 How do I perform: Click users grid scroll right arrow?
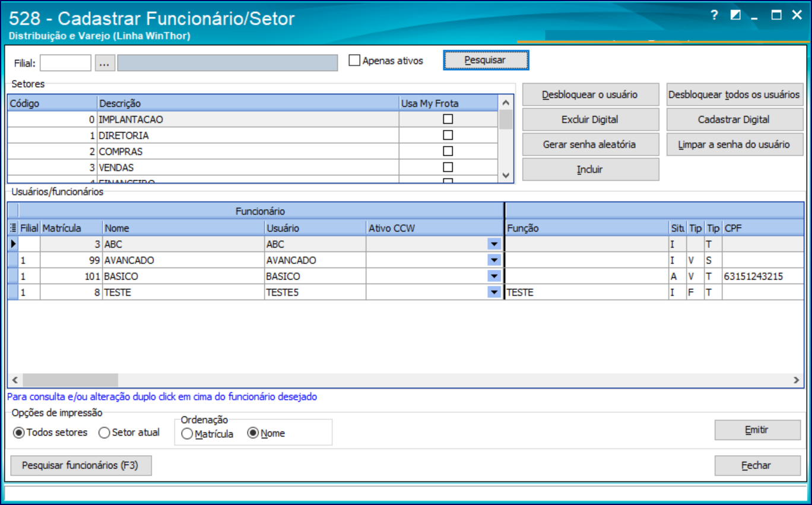(797, 380)
